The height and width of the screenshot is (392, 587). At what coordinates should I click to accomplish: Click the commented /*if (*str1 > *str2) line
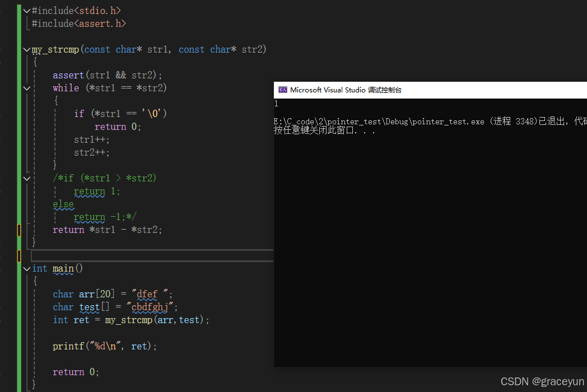pos(104,178)
